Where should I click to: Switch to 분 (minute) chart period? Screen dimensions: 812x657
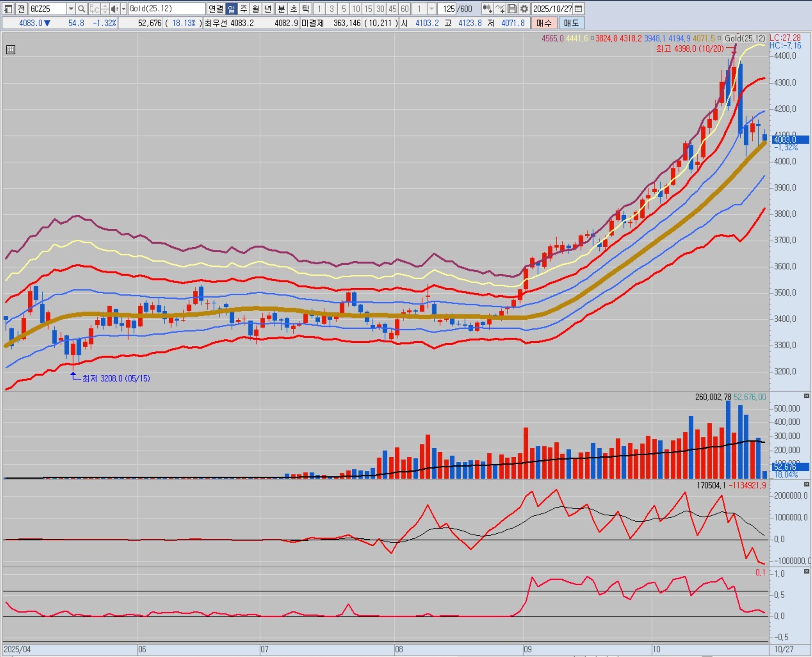pyautogui.click(x=281, y=9)
